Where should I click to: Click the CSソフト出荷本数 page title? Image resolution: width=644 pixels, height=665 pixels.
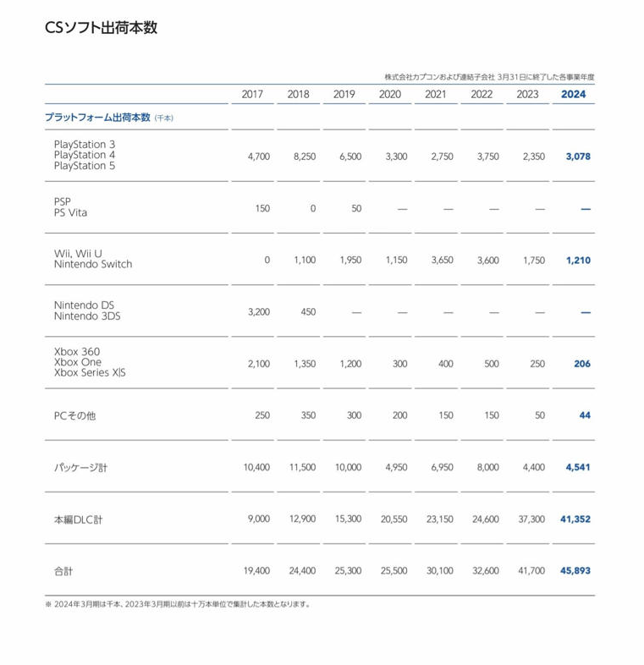[101, 28]
